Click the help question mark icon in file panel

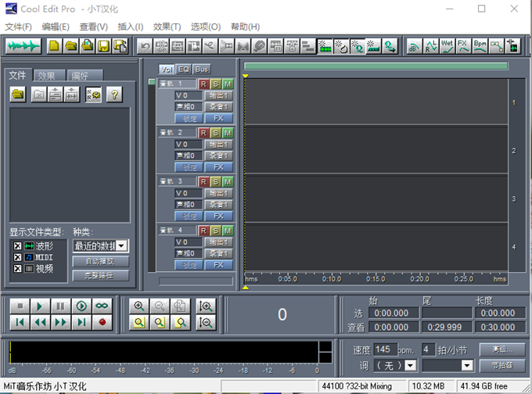coord(114,95)
